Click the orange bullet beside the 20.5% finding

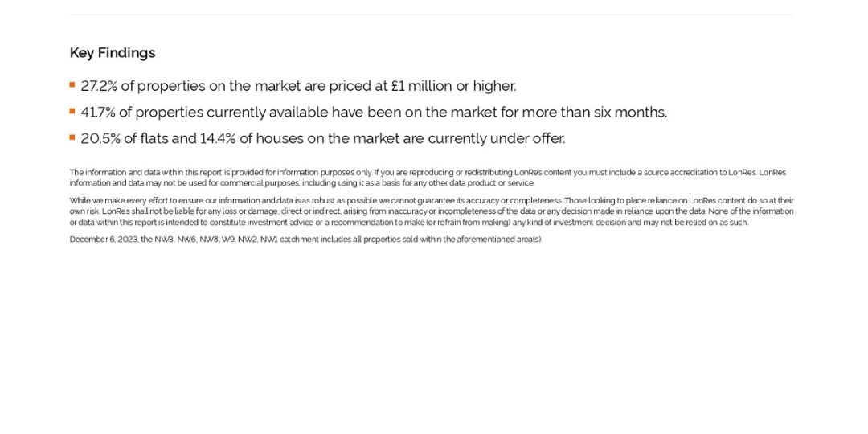(x=72, y=137)
